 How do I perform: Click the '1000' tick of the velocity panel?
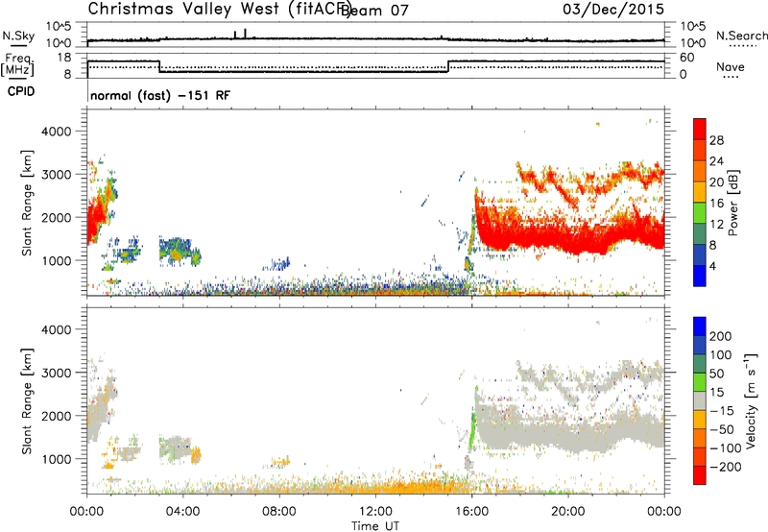[x=57, y=459]
